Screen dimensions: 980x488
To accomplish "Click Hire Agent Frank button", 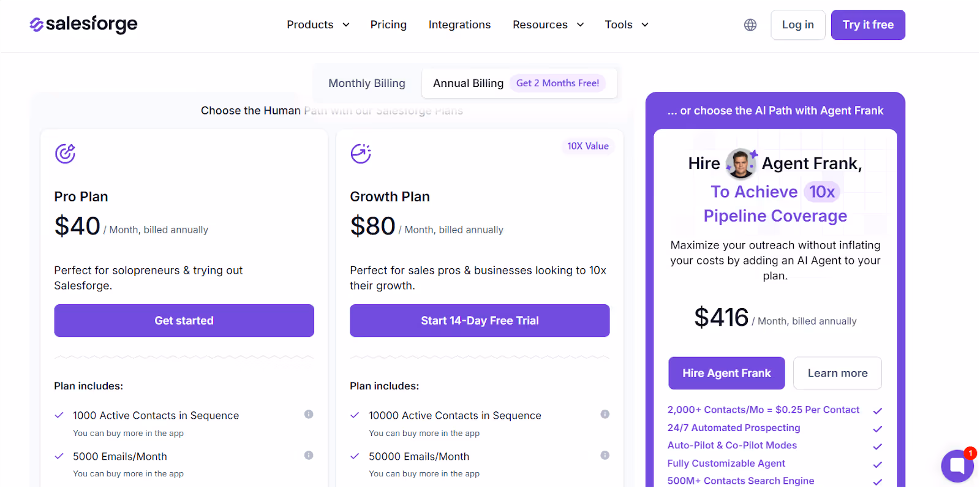I will point(726,373).
